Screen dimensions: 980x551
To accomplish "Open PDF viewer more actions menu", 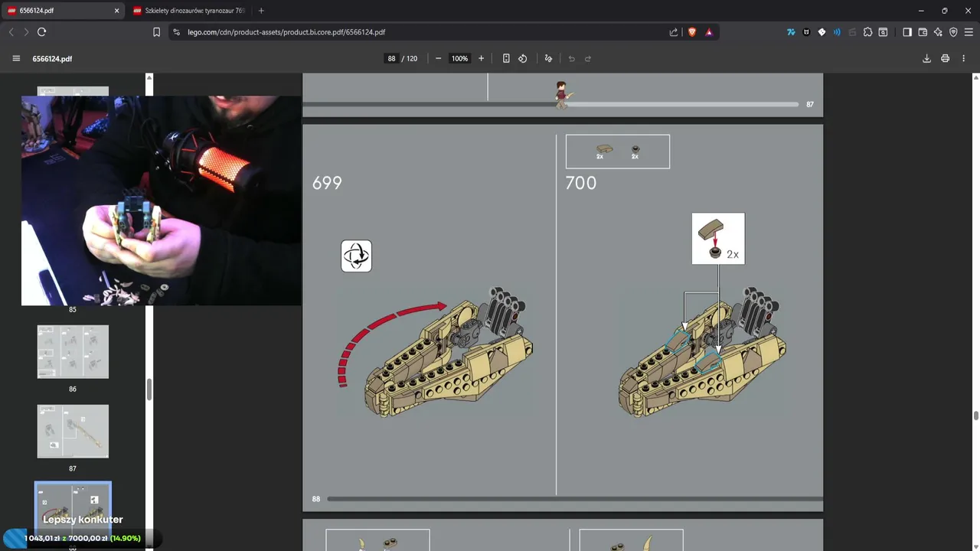I will pyautogui.click(x=963, y=58).
